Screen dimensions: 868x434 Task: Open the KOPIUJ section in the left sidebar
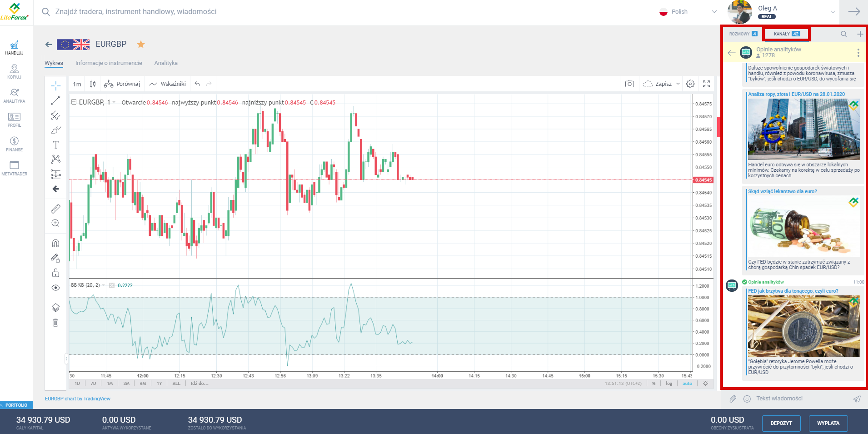click(14, 71)
